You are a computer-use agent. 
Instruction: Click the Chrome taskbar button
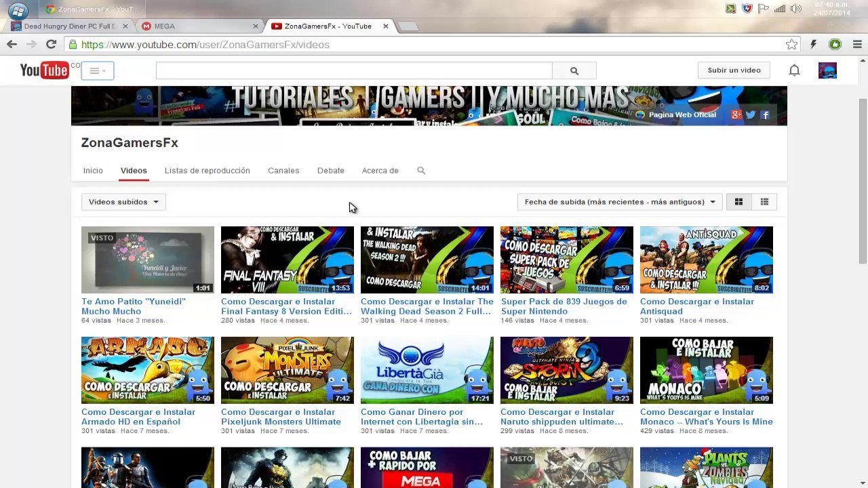(x=91, y=9)
